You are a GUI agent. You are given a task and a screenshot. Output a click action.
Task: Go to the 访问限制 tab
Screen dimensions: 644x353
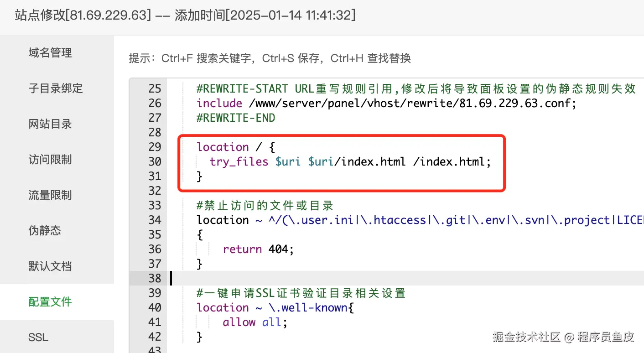point(50,160)
